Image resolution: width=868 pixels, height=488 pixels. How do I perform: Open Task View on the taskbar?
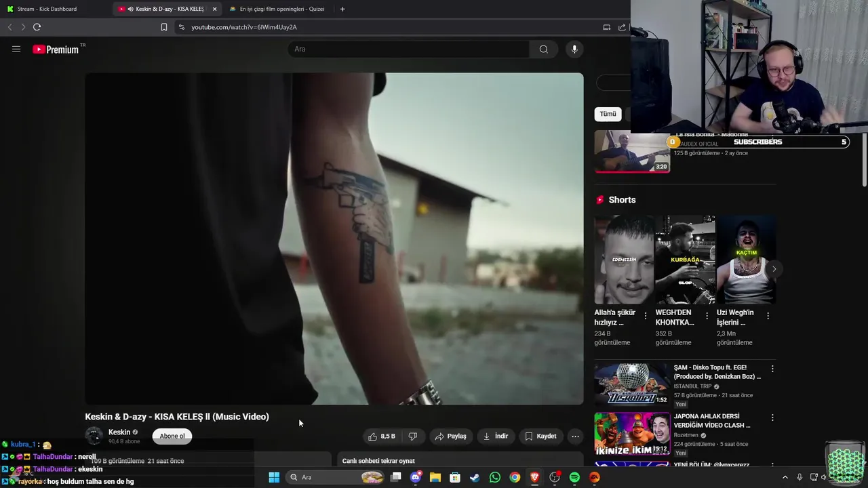[x=396, y=477]
